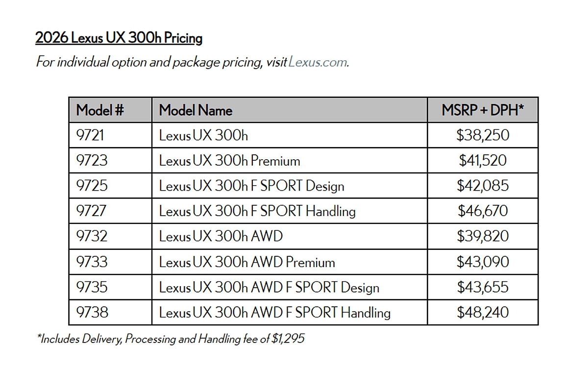Click the $41,520 price cell
588x392 pixels.
pyautogui.click(x=482, y=161)
